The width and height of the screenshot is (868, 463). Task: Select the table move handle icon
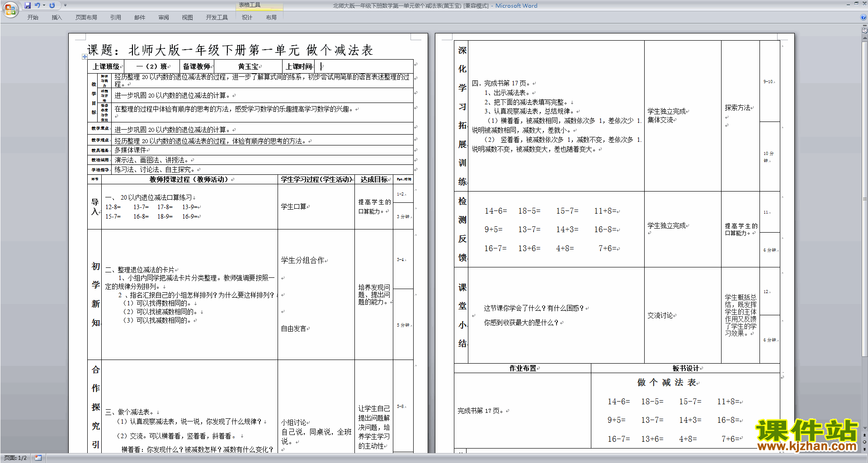(x=85, y=56)
